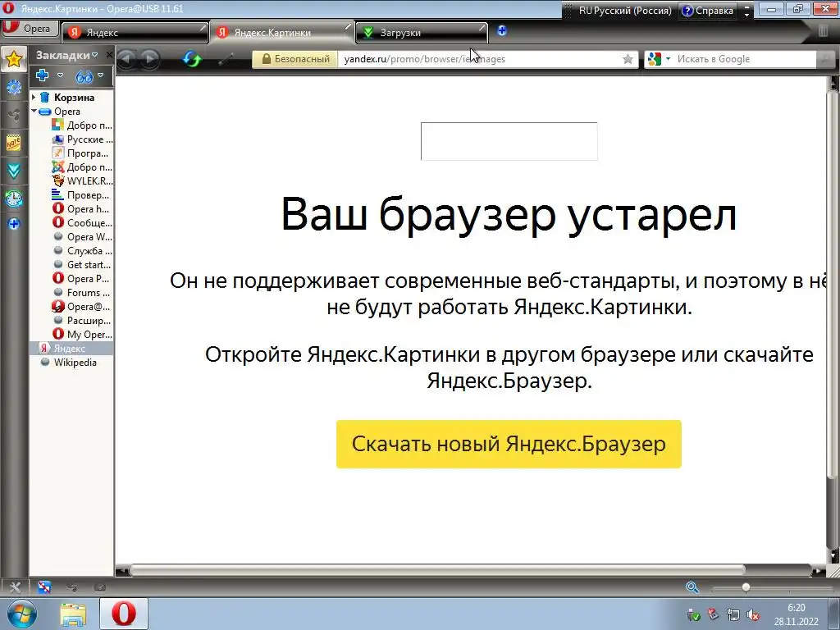Open the Bookmarks star panel icon
This screenshot has height=630, width=840.
13,59
